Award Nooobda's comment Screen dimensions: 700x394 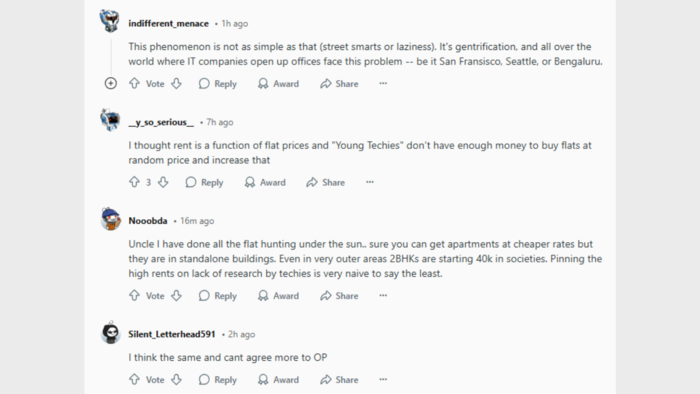(x=279, y=295)
